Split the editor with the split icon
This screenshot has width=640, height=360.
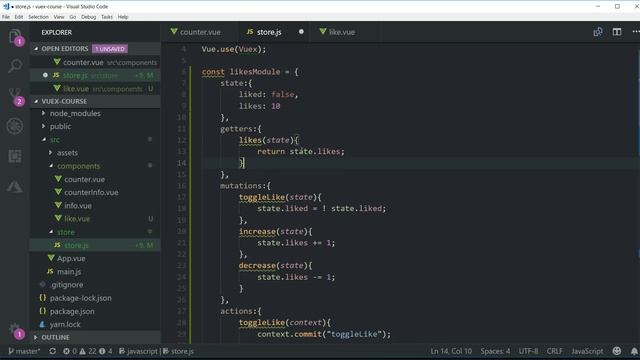[617, 32]
